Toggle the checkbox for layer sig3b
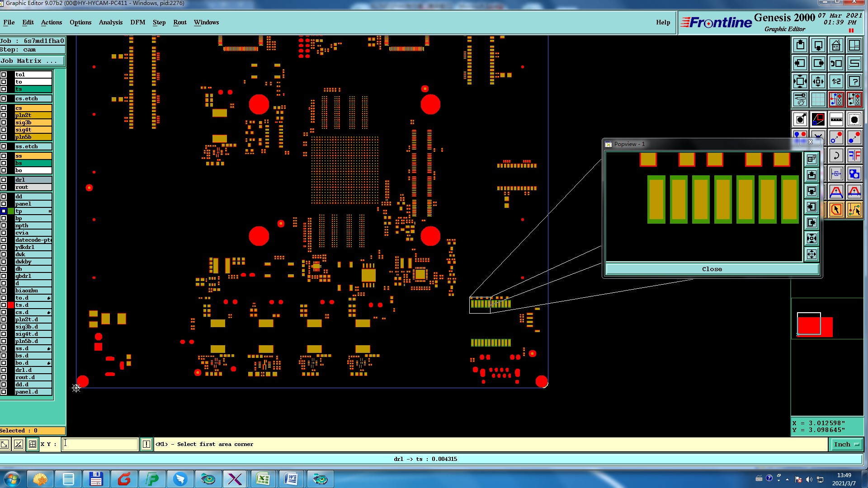868x488 pixels. (x=4, y=122)
